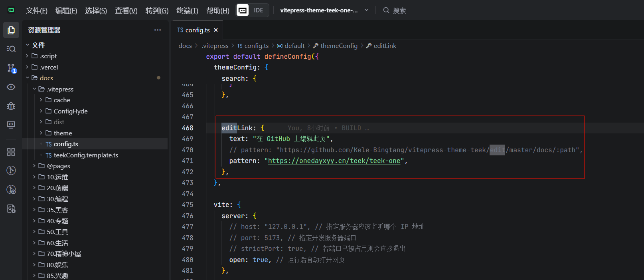The width and height of the screenshot is (644, 280).
Task: Open the 选择(S) menu
Action: pos(96,10)
